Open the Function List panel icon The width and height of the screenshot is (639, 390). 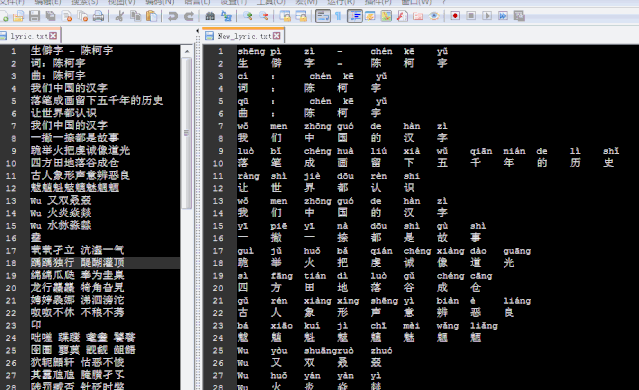click(x=402, y=16)
